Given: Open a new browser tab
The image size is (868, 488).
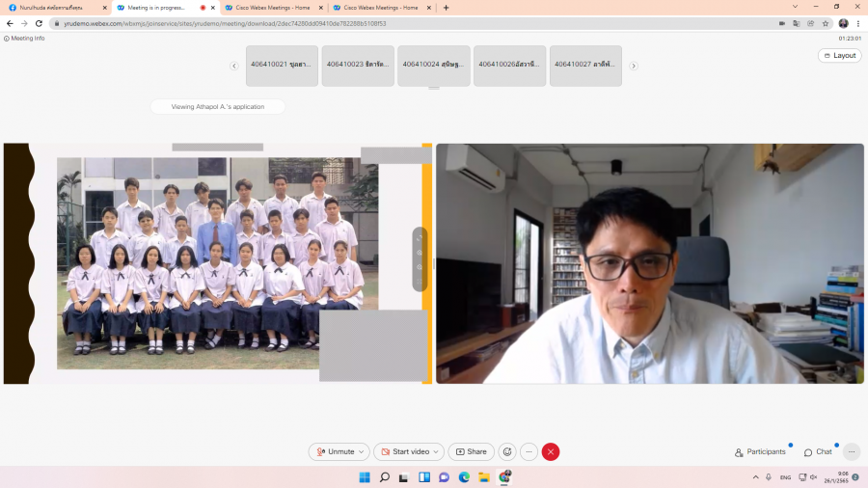Looking at the screenshot, I should (x=446, y=8).
